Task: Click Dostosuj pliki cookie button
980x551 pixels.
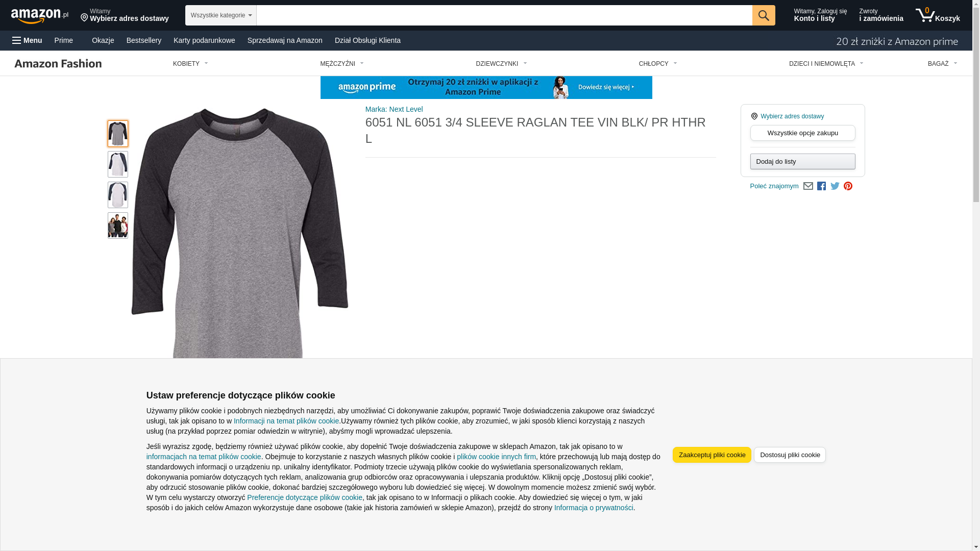Action: coord(790,455)
